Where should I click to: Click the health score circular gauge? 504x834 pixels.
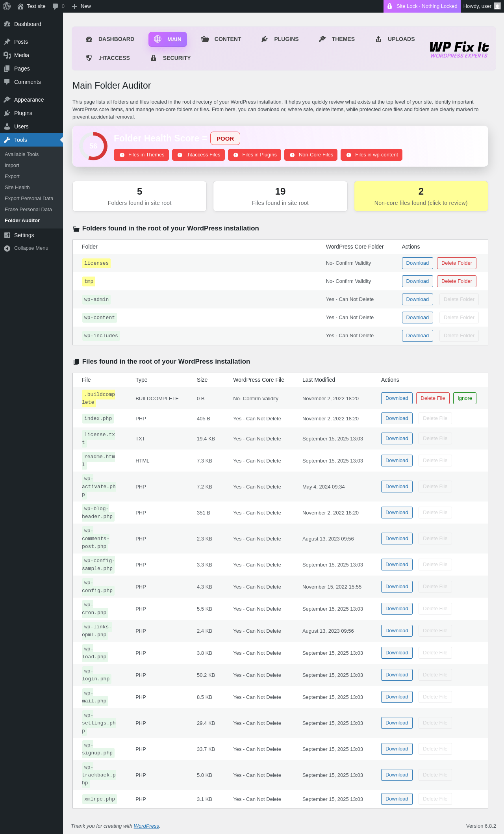93,146
